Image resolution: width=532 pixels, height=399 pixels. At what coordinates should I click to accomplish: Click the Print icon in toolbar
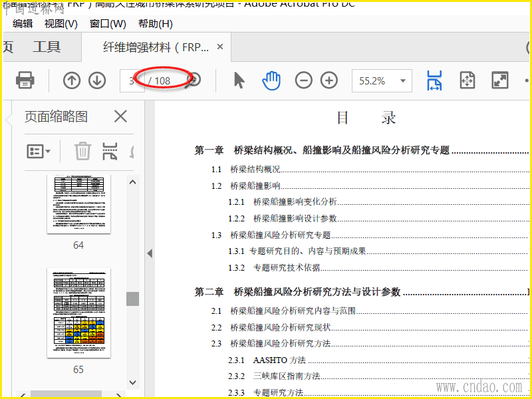coord(25,80)
